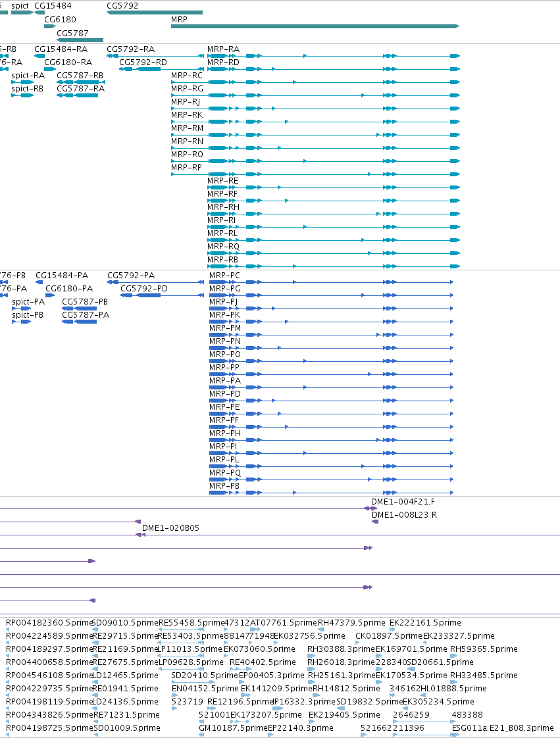Click the CG5787 gene span bar

80,40
